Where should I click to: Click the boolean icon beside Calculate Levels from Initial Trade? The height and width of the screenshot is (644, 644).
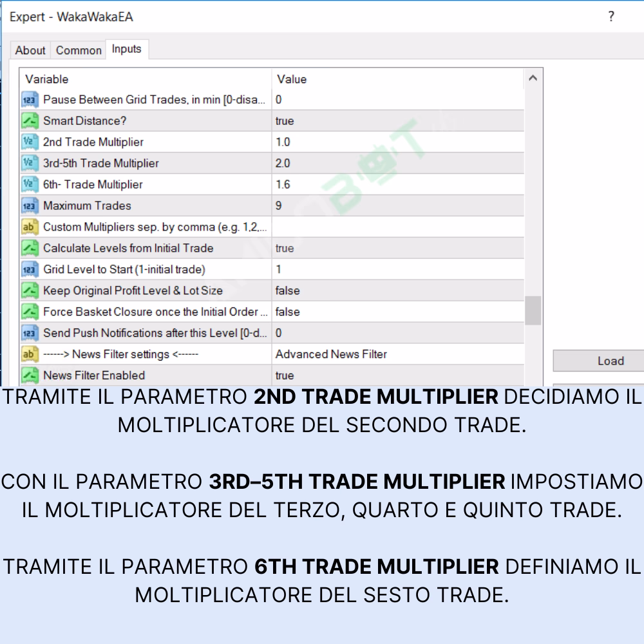point(30,248)
